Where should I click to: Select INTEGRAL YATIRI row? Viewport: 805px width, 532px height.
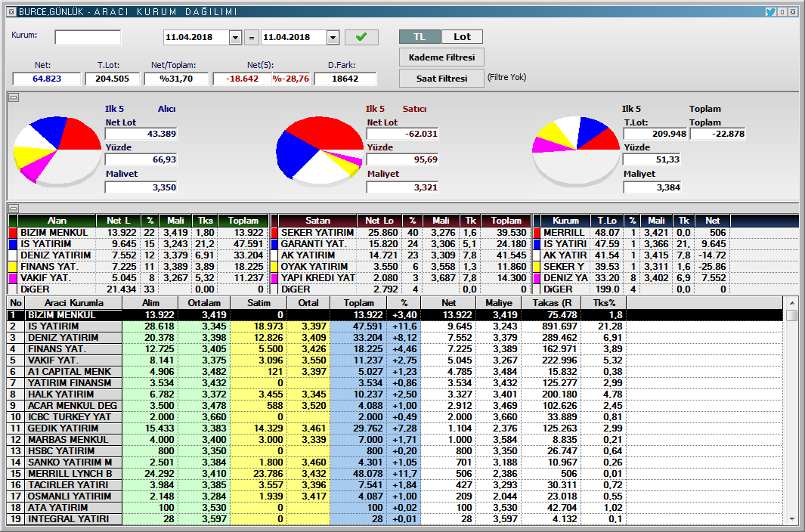(x=395, y=518)
